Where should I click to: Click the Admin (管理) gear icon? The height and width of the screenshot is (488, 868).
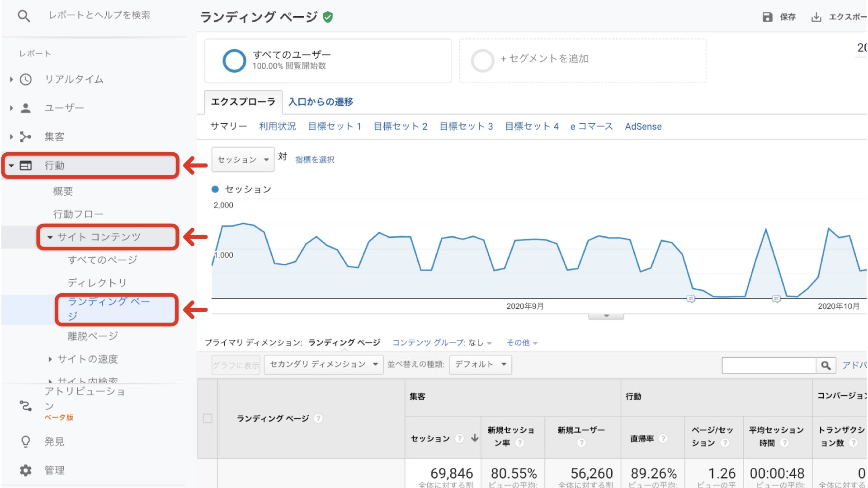point(26,470)
